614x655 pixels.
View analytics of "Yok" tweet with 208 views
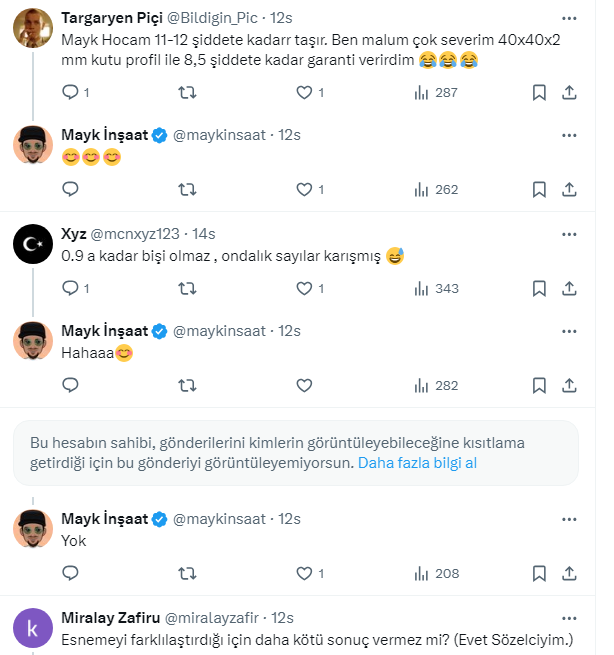click(435, 573)
